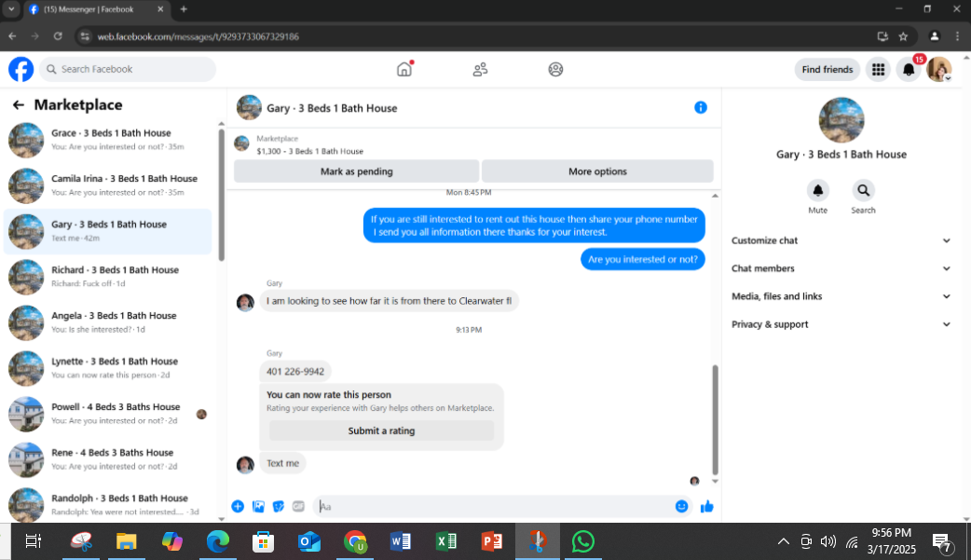The image size is (971, 560).
Task: Click the Text me message bubble
Action: 283,463
